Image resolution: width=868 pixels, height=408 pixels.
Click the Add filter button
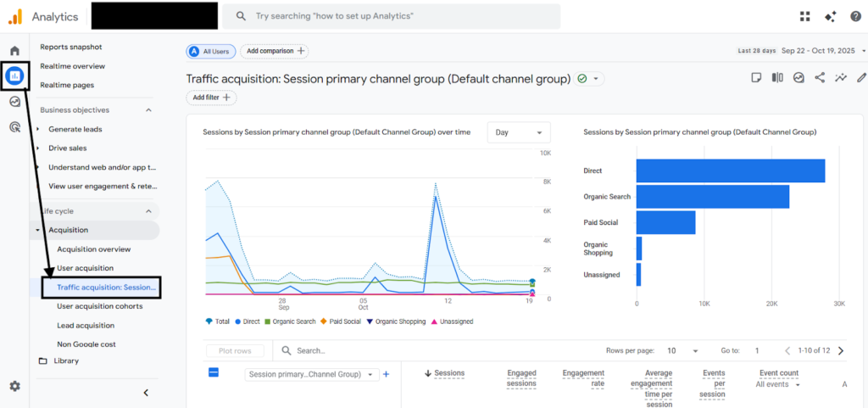pos(211,97)
